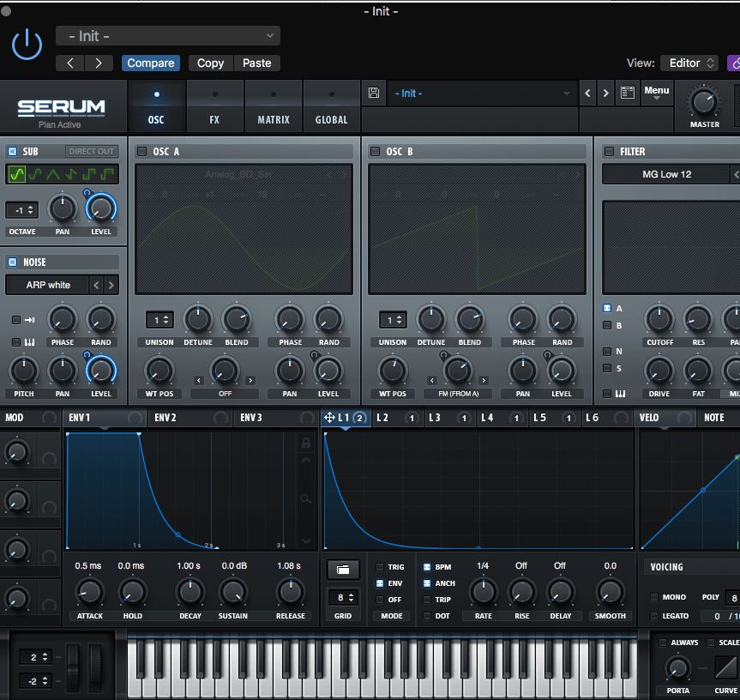Click the MASTER volume knob
The height and width of the screenshot is (700, 740).
(x=704, y=103)
